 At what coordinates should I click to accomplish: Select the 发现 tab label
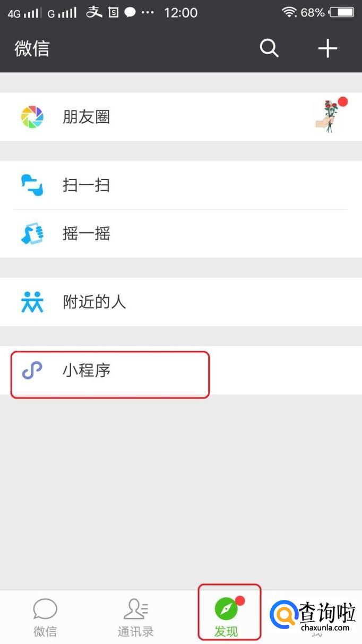(226, 632)
